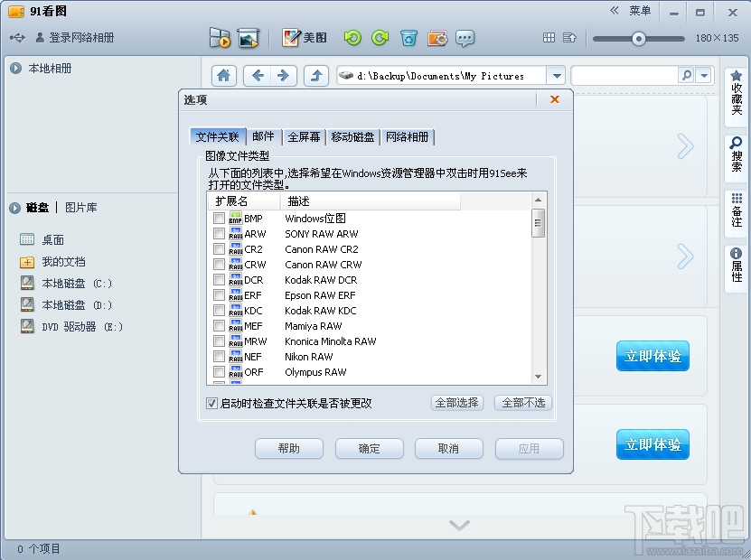Open 我的文档 folder
Screen dimensions: 751x560
tap(52, 262)
